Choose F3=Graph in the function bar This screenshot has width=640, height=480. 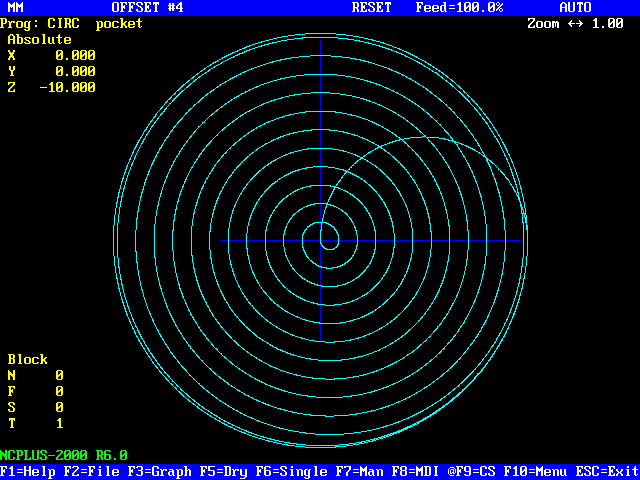tap(160, 472)
